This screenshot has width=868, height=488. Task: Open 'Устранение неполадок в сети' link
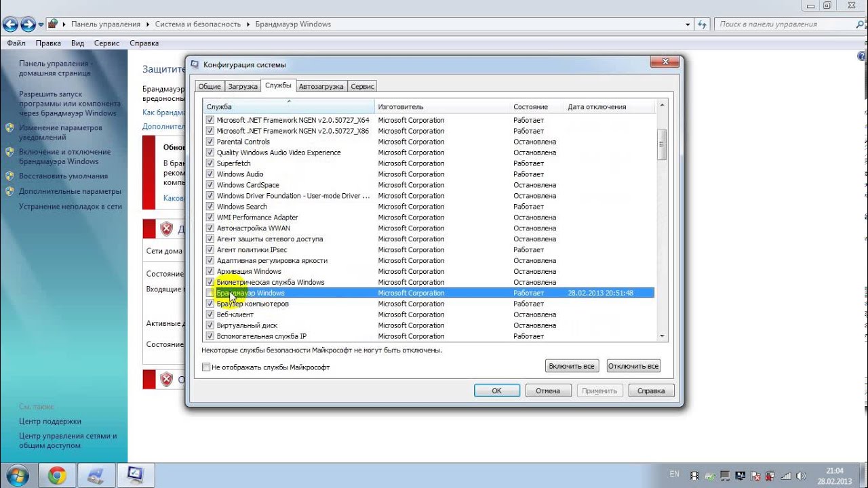tap(71, 207)
